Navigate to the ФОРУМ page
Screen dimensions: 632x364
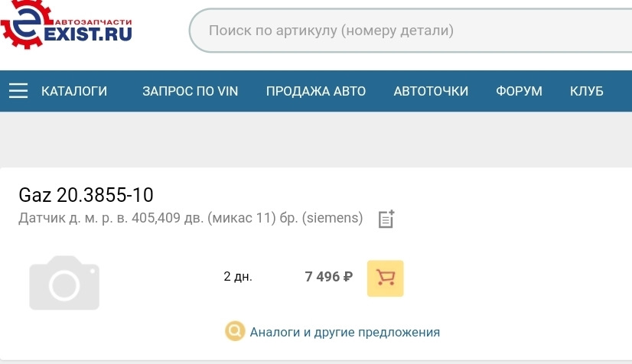click(519, 91)
